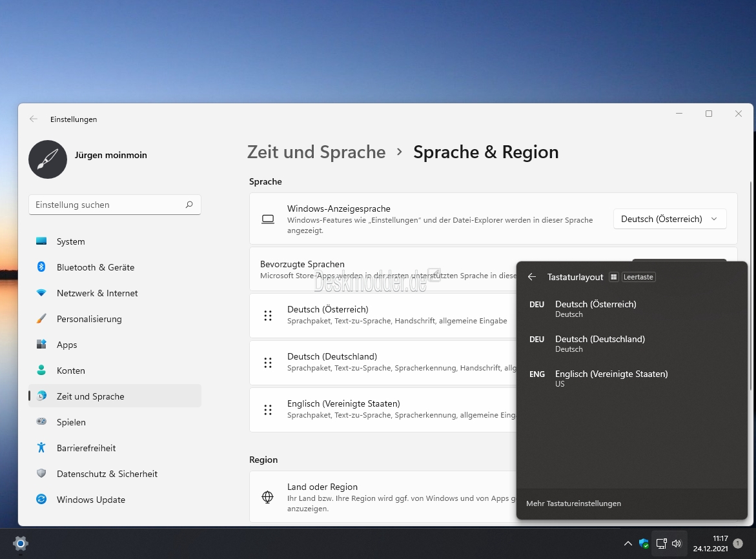Open Bluetooth & Geräte category
Viewport: 756px width, 559px height.
[x=115, y=267]
